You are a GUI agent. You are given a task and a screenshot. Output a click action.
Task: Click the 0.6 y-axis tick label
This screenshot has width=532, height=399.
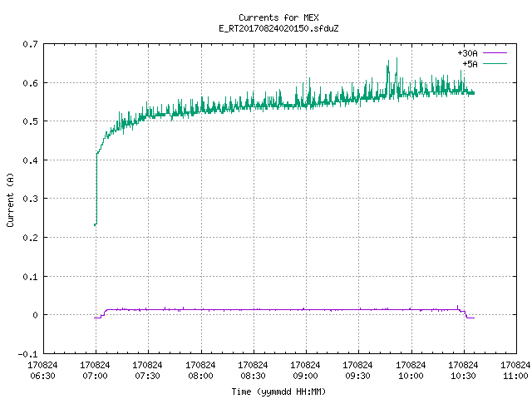tap(30, 83)
